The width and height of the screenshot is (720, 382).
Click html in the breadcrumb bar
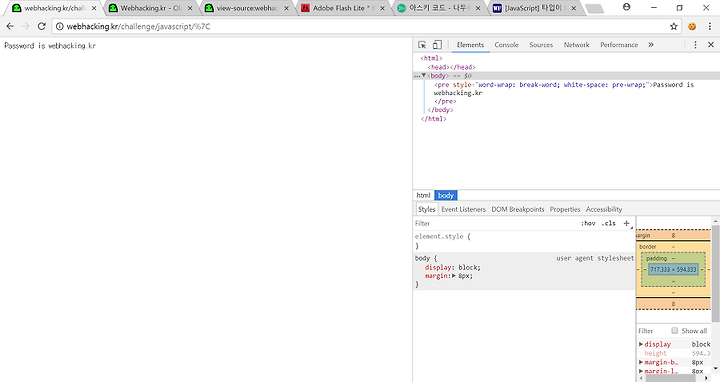point(423,195)
